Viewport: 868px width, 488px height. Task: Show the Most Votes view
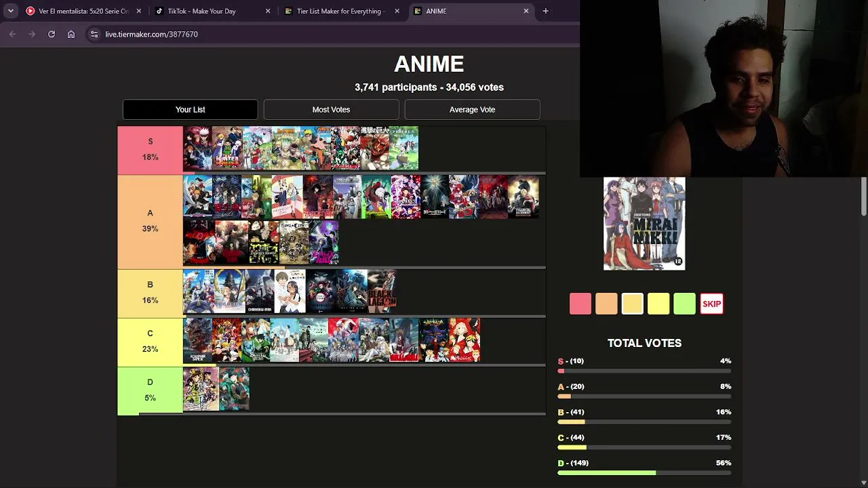point(332,109)
